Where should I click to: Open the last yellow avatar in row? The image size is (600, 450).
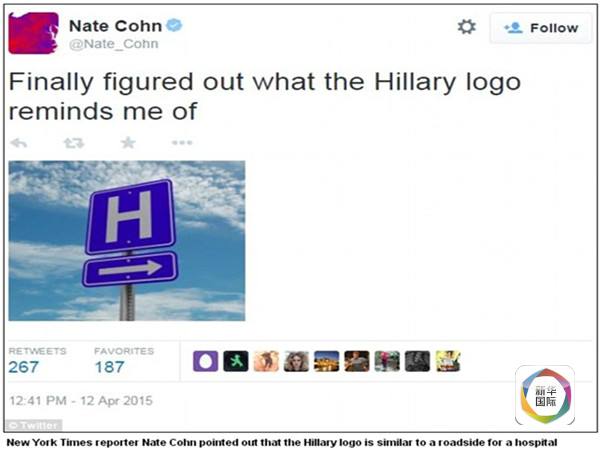pyautogui.click(x=448, y=361)
